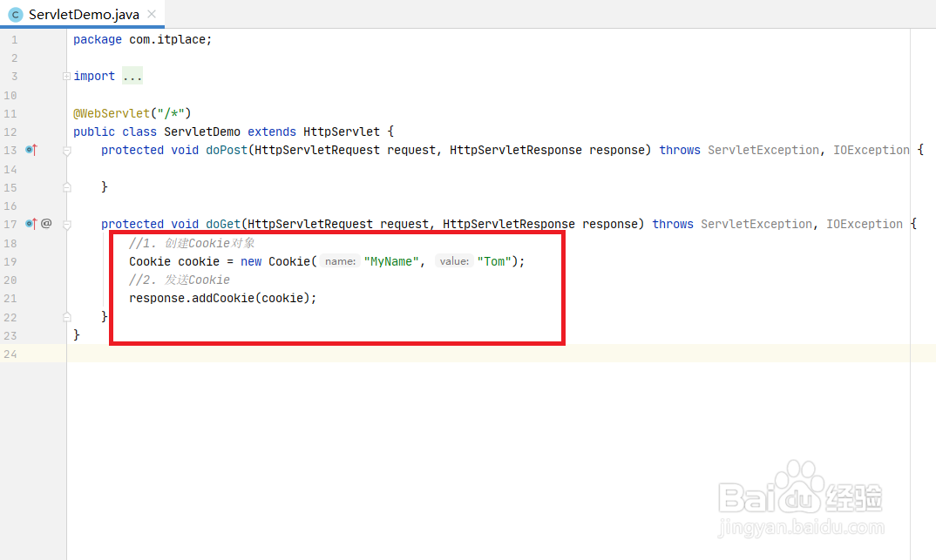Select the ServletDemo.java editor tab
Screen dimensions: 936x560
pyautogui.click(x=83, y=15)
